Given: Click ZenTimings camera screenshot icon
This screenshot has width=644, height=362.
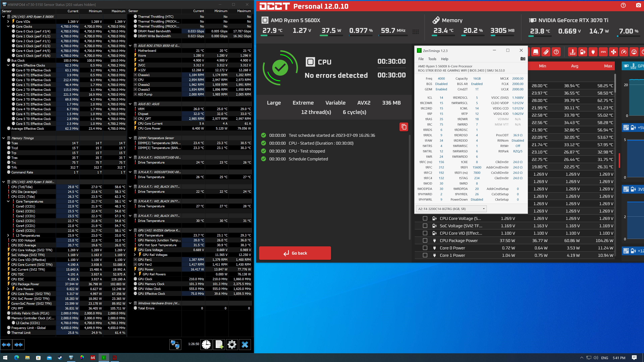Looking at the screenshot, I should (x=523, y=59).
